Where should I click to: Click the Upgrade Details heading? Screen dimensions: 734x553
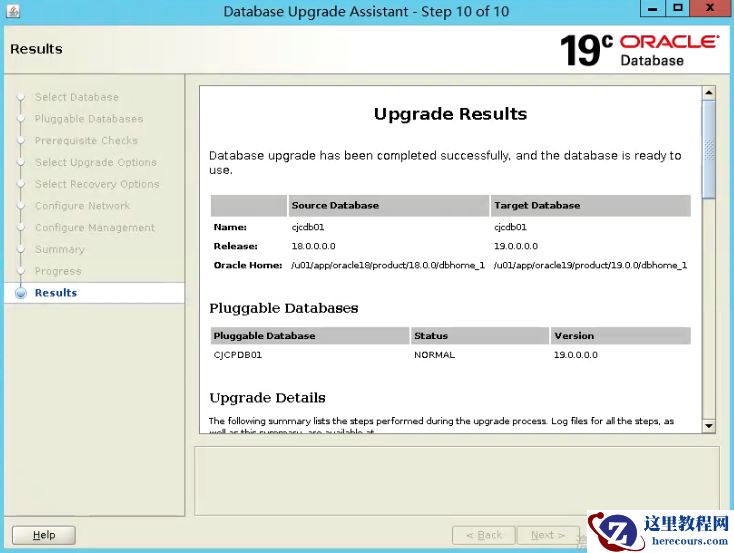click(x=267, y=398)
